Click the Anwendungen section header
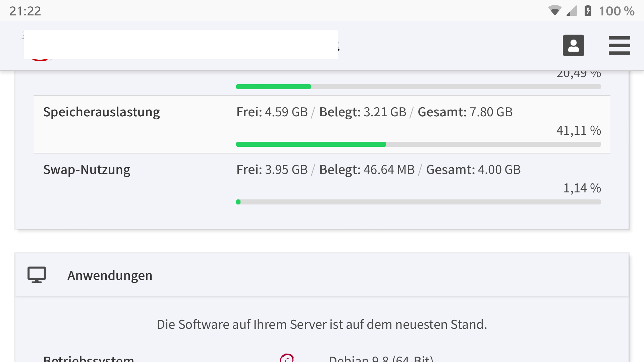This screenshot has width=644, height=362. 110,275
